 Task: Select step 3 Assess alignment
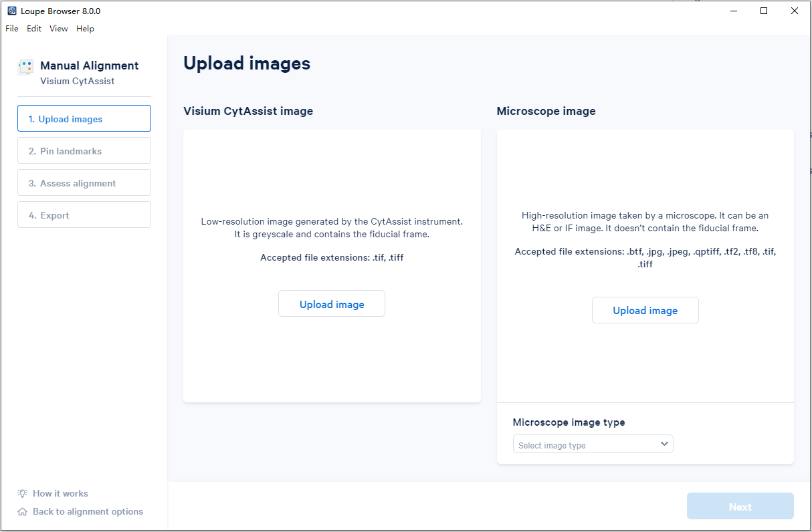84,182
